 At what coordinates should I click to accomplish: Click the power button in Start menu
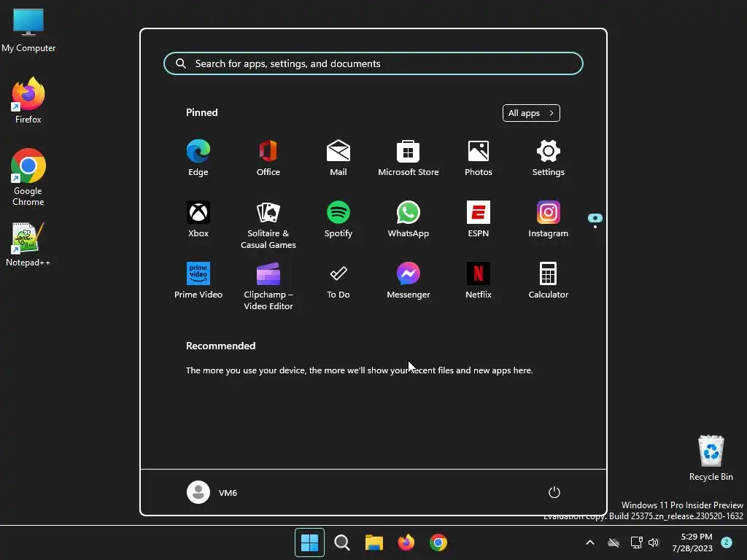554,492
